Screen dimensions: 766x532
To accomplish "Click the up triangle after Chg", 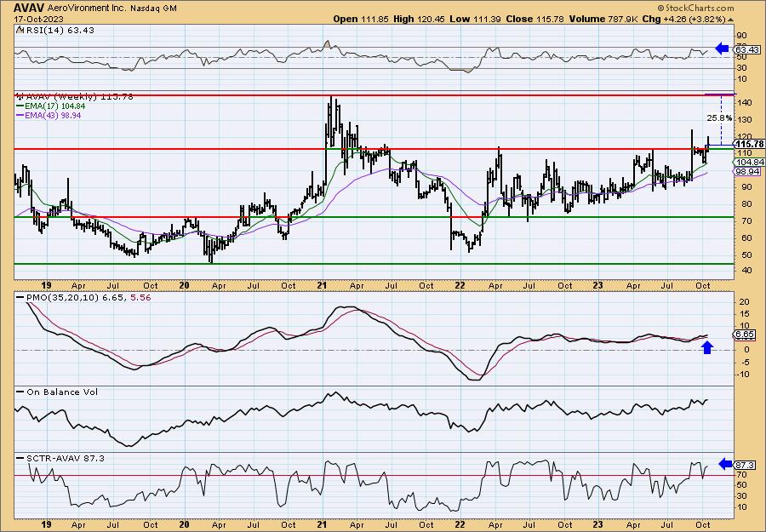I will 731,20.
